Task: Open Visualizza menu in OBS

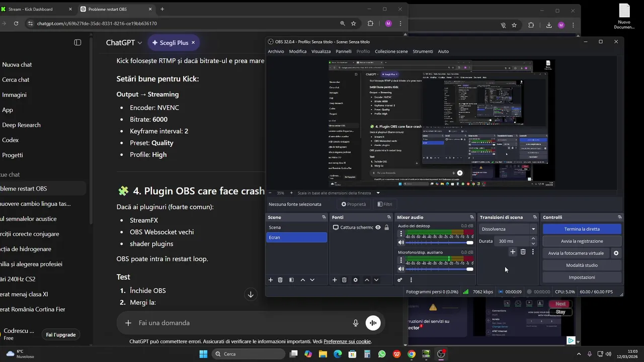Action: (x=321, y=51)
